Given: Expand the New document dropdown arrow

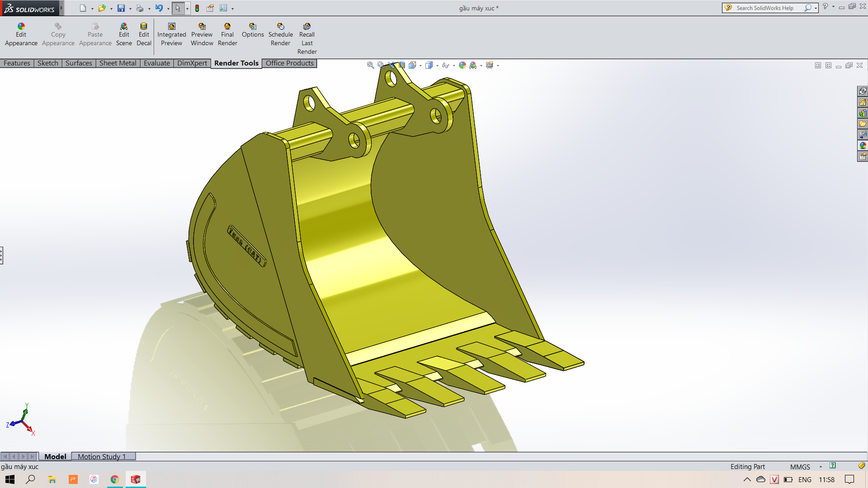Looking at the screenshot, I should click(x=92, y=9).
